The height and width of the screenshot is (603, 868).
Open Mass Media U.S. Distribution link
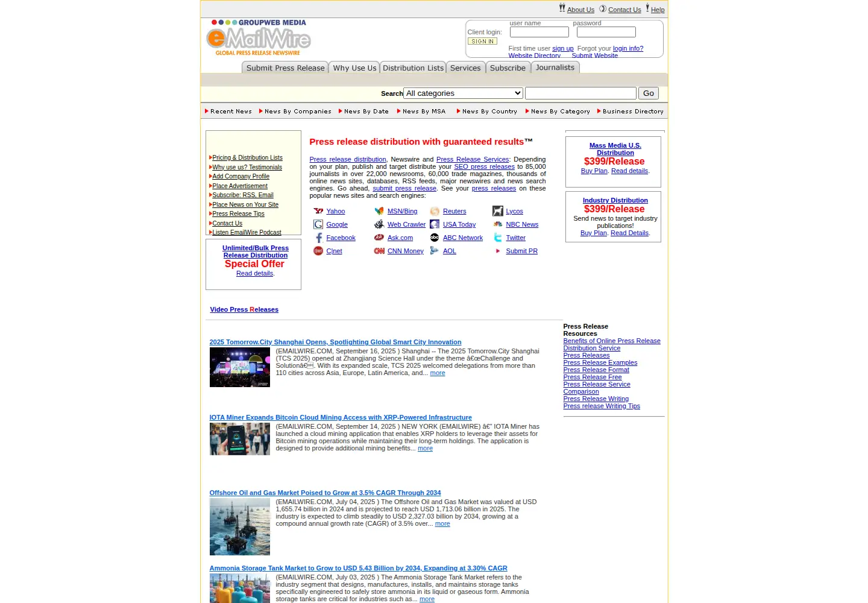615,149
